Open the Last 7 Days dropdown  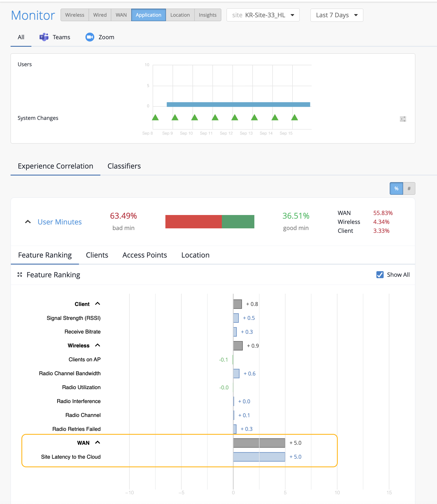coord(337,15)
